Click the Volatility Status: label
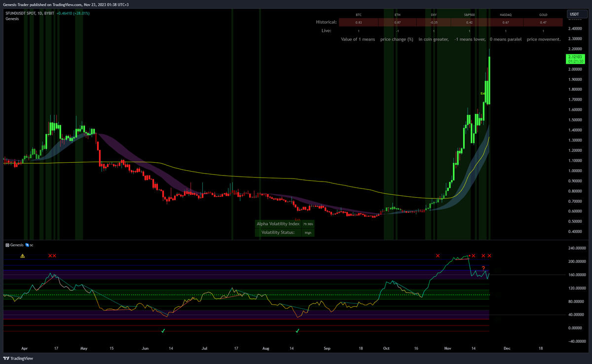Image resolution: width=592 pixels, height=364 pixels. [x=278, y=232]
